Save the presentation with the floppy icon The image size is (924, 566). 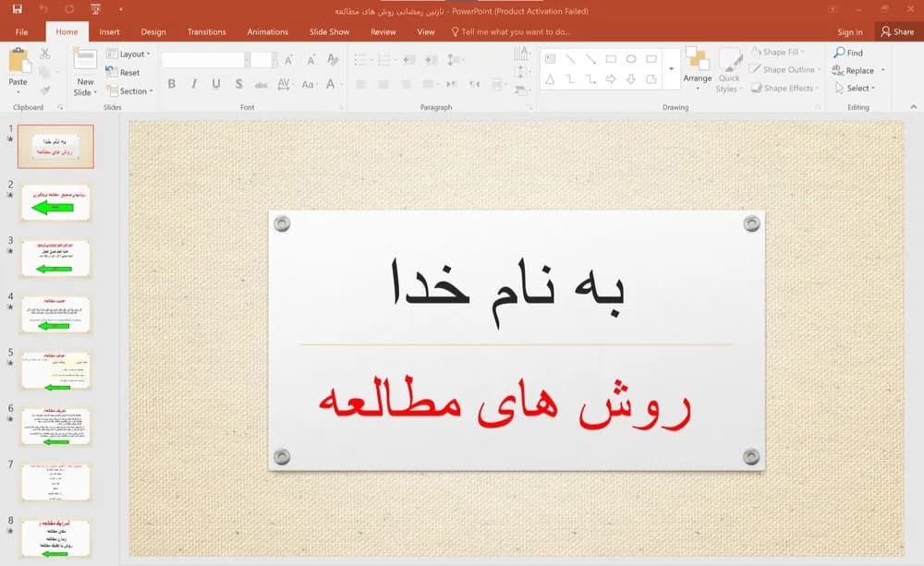coord(17,9)
